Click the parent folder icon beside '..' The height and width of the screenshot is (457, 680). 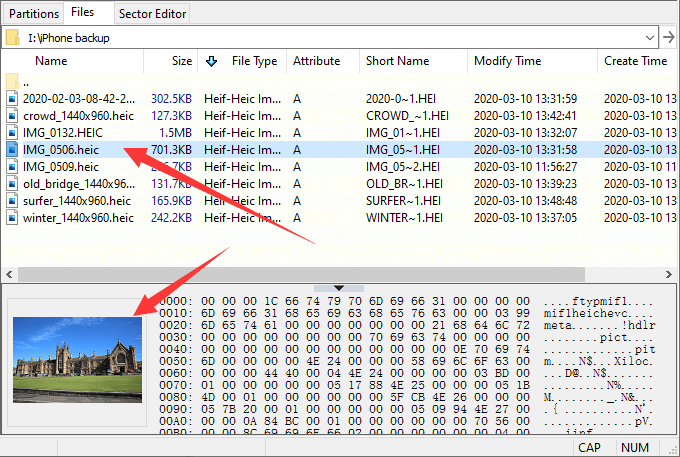click(12, 82)
